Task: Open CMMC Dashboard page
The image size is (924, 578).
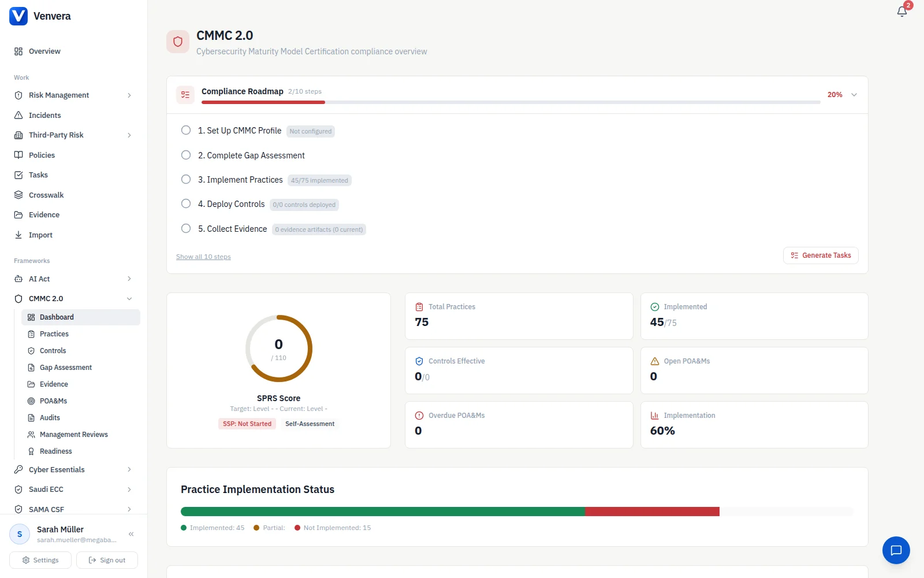Action: tap(81, 317)
